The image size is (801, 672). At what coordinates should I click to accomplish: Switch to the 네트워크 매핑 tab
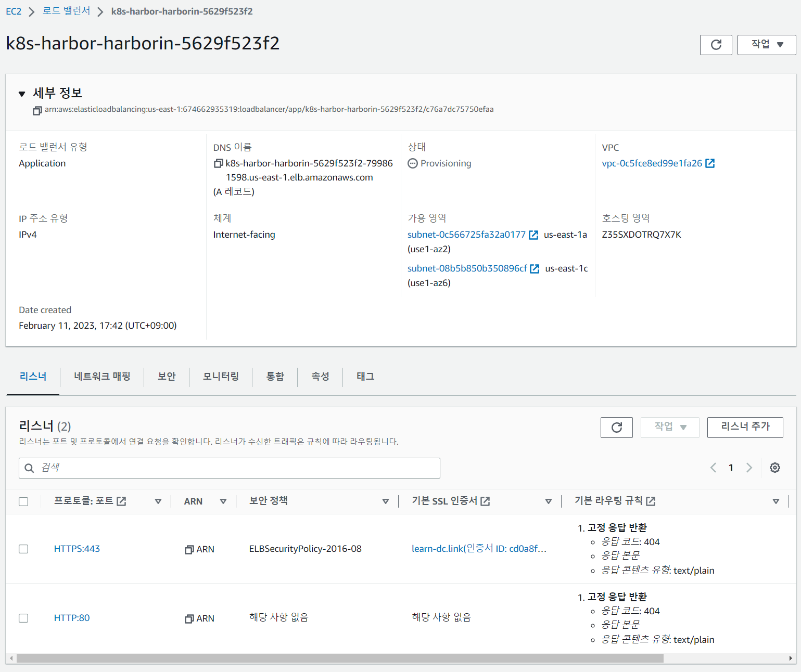102,376
